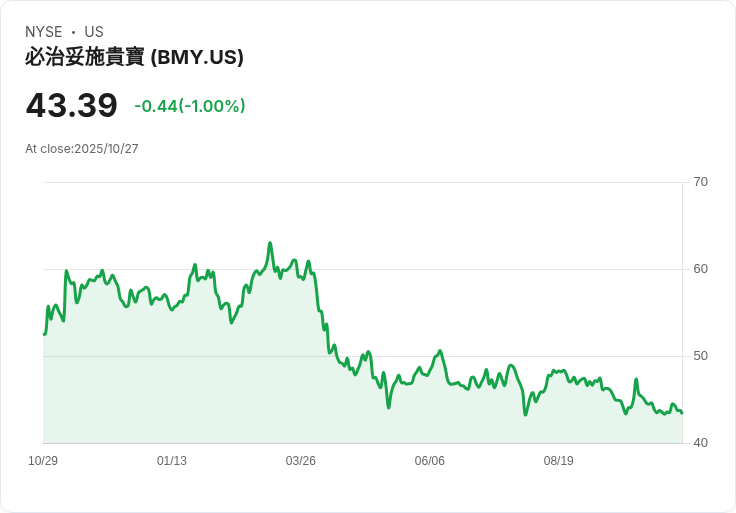This screenshot has width=736, height=513.
Task: Click the price line's sharp dip before 08/19
Action: (526, 414)
